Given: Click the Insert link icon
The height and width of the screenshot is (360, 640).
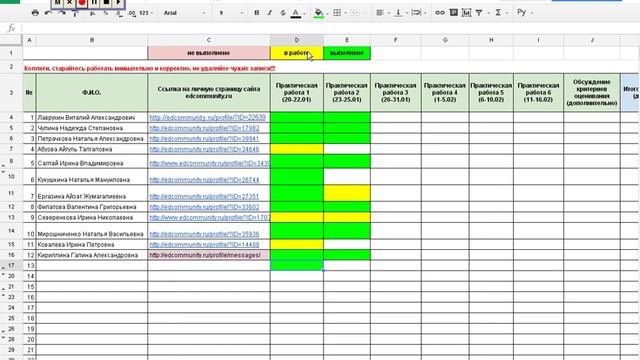Looking at the screenshot, I should click(x=440, y=13).
